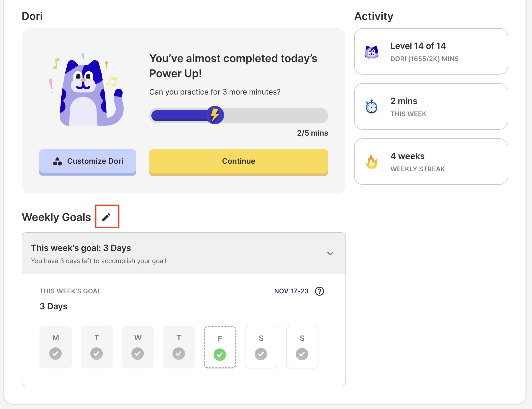Image resolution: width=532 pixels, height=409 pixels.
Task: Click the pencil icon next to Weekly Goals
Action: click(x=107, y=217)
